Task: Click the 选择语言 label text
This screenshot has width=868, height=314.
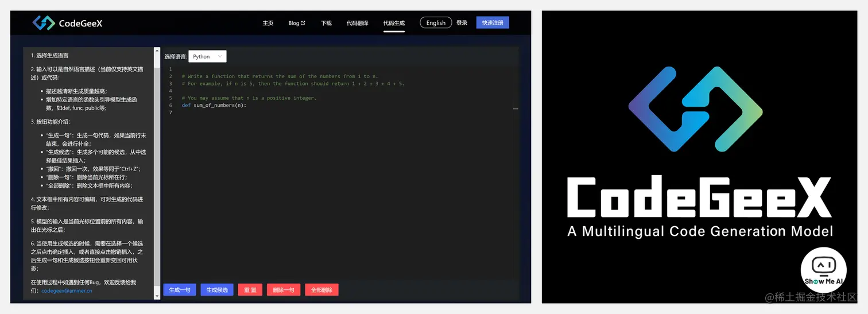Action: click(175, 57)
